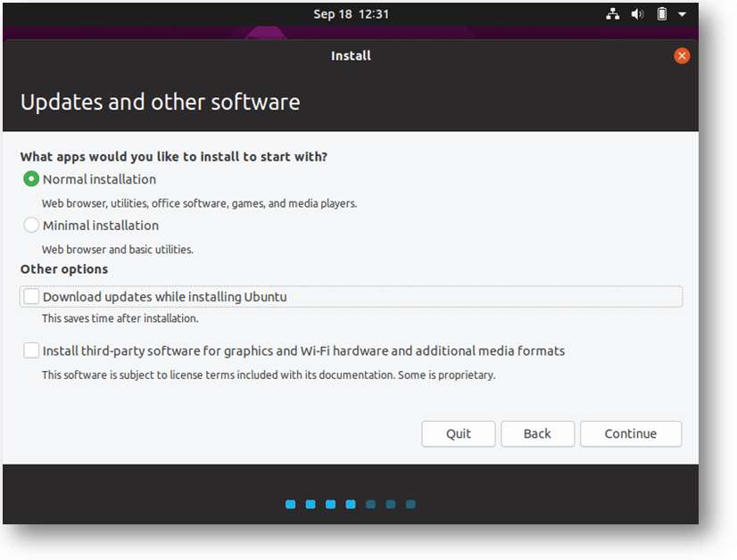
Task: Enable Download updates while installing Ubuntu
Action: click(x=31, y=296)
